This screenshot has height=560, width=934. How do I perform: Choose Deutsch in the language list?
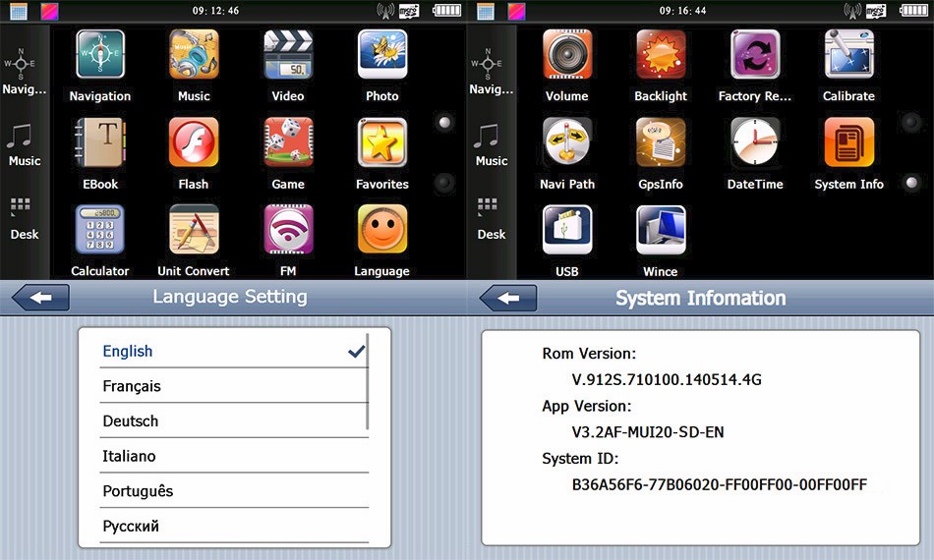pyautogui.click(x=232, y=421)
